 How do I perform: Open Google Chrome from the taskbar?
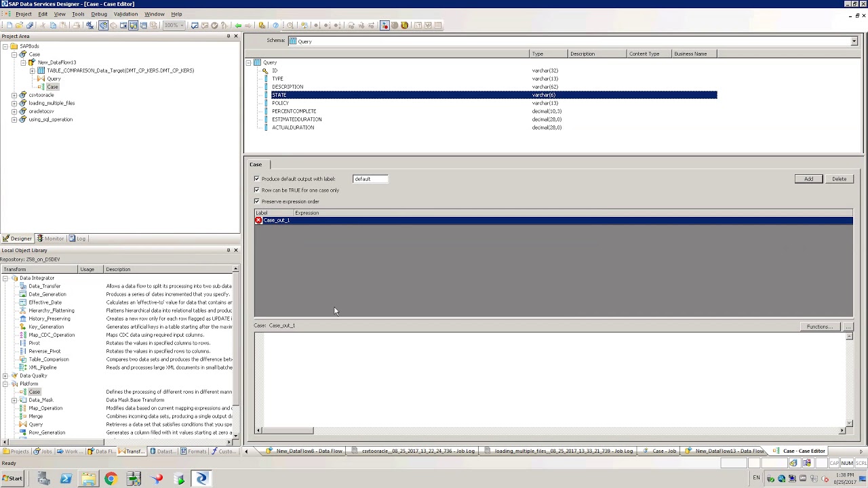pyautogui.click(x=111, y=479)
